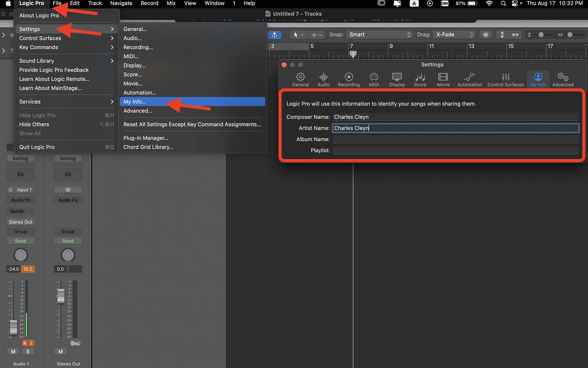Click the waveform zoom icon in toolbar
The image size is (588, 368).
(x=486, y=35)
